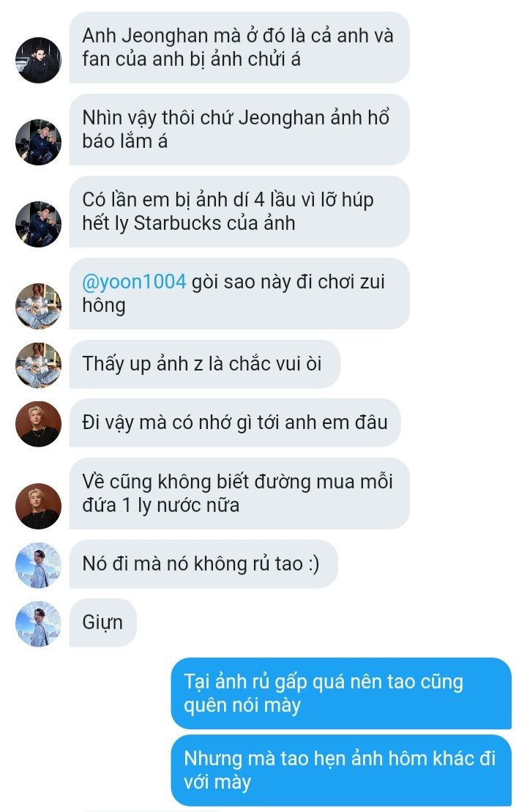Tap avatar next to '@yoon1004 gòi sao' message

[38, 306]
